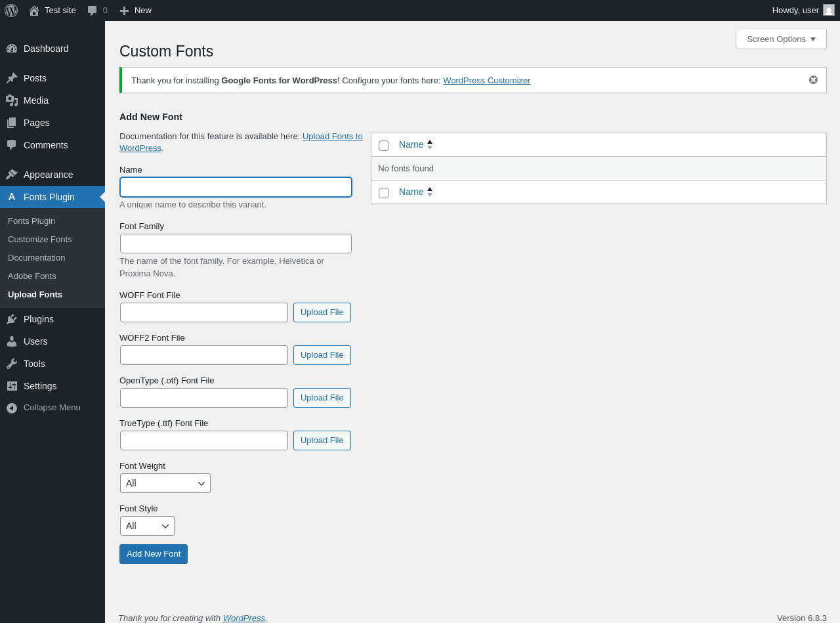Focus the Font Family text field
Viewport: 840px width, 623px height.
point(236,244)
